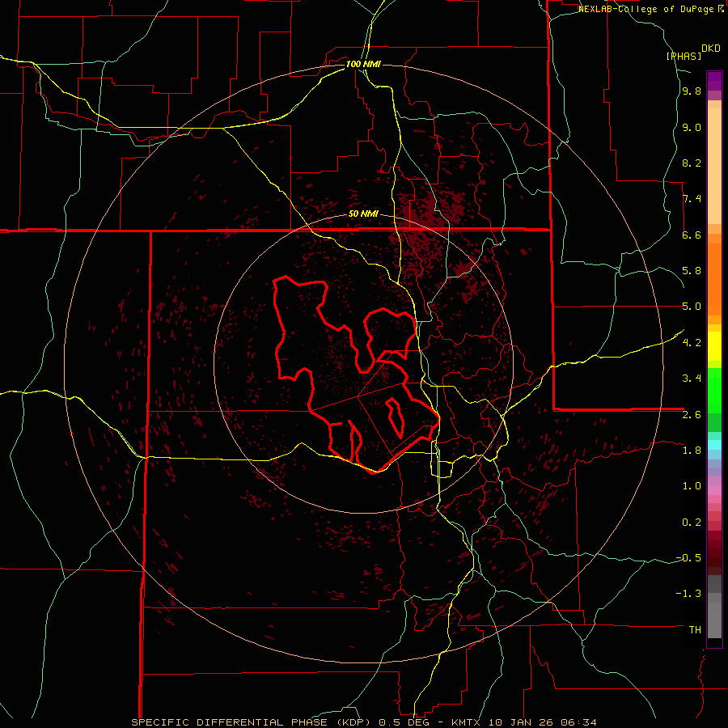Click the gray bottom segment of color bar

pyautogui.click(x=714, y=622)
